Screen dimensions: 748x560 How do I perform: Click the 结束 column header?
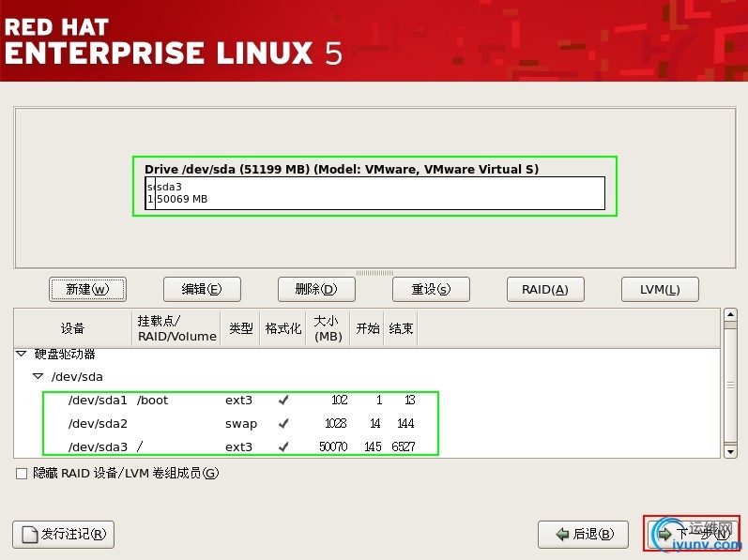[x=401, y=328]
